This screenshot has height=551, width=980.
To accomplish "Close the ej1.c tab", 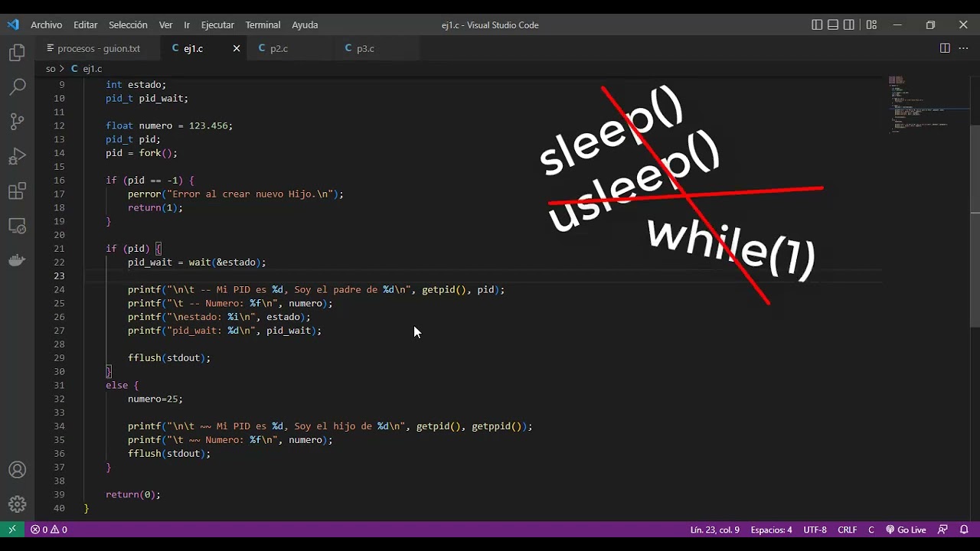I will (237, 48).
